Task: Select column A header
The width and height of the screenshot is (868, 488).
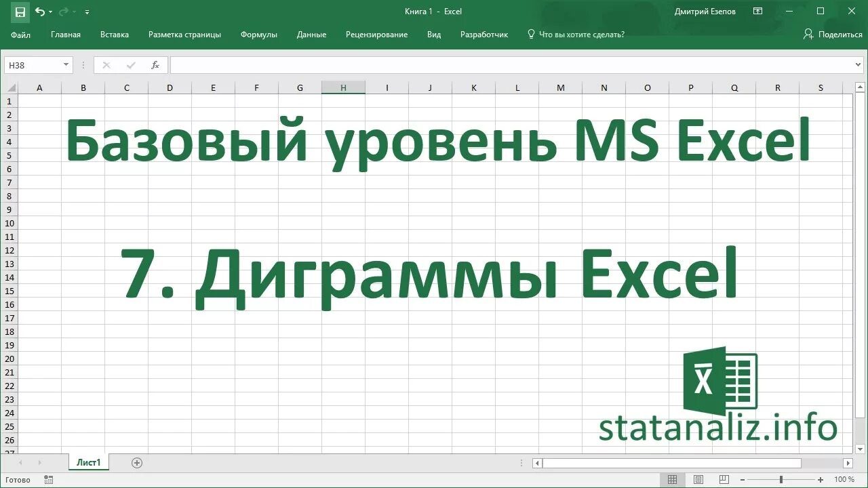Action: coord(39,87)
